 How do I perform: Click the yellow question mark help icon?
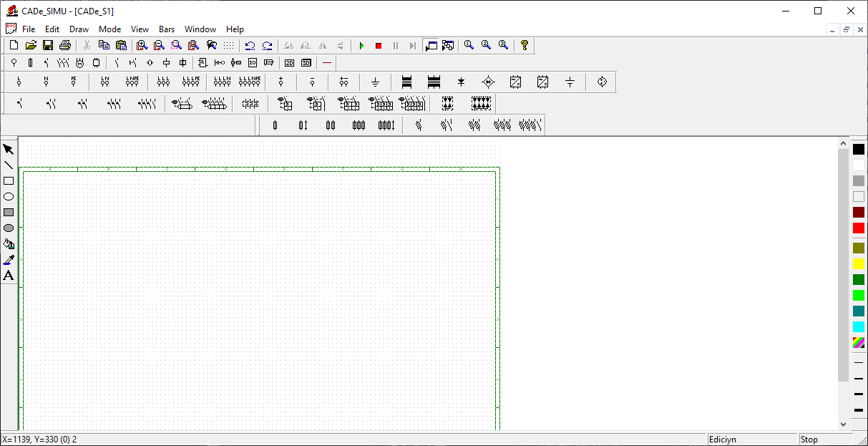click(x=525, y=45)
